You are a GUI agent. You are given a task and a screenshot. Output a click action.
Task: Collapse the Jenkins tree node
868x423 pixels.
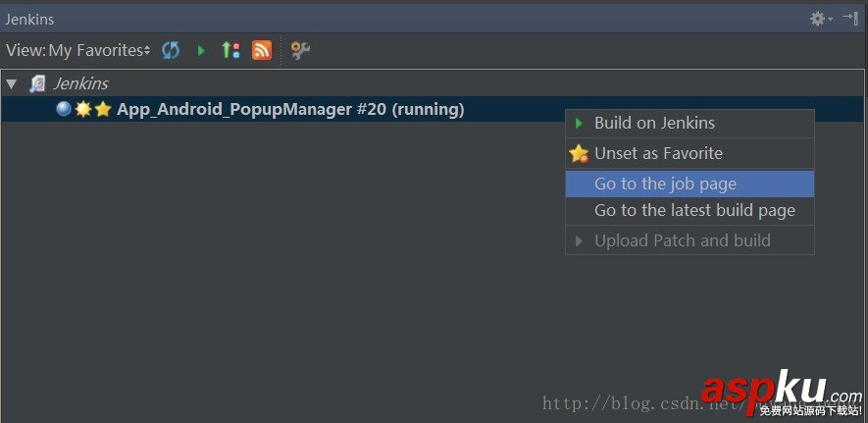tap(11, 83)
